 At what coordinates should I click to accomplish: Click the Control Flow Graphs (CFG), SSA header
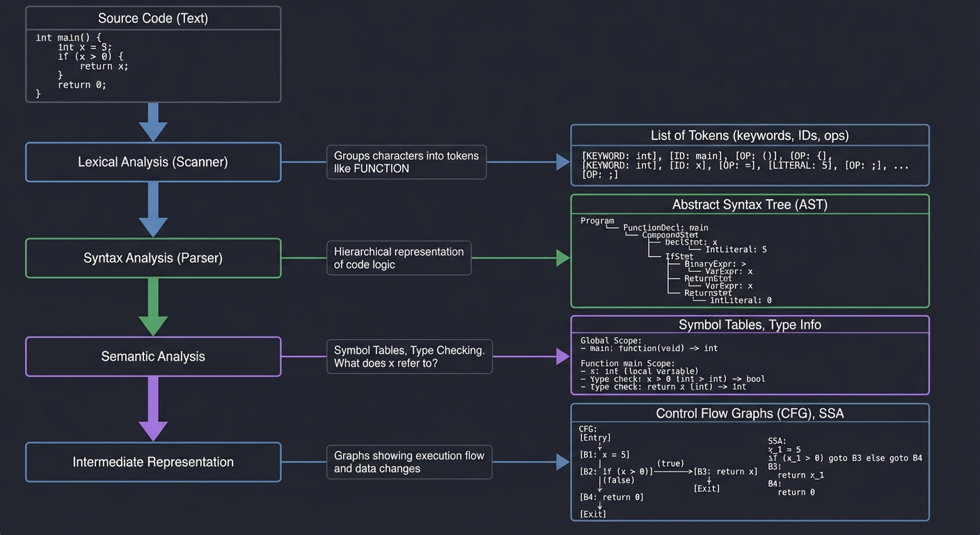(x=750, y=412)
